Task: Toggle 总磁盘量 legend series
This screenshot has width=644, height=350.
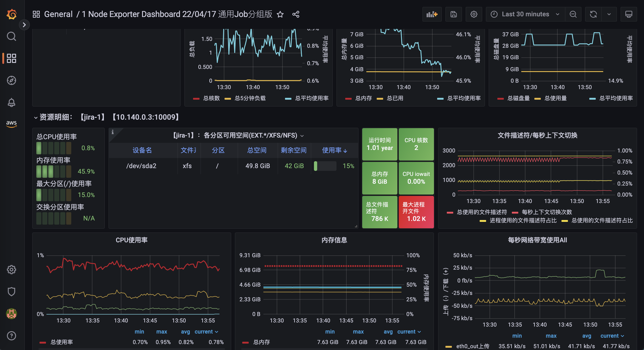Action: point(519,98)
